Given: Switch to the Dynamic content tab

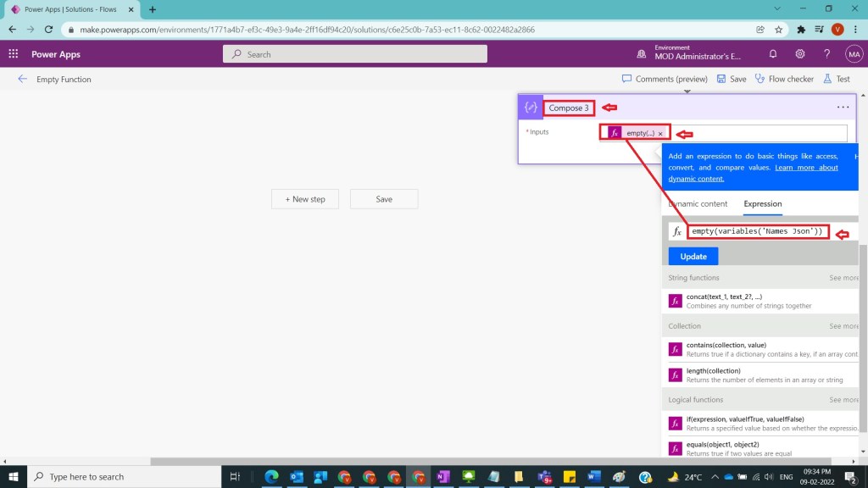Looking at the screenshot, I should coord(698,203).
